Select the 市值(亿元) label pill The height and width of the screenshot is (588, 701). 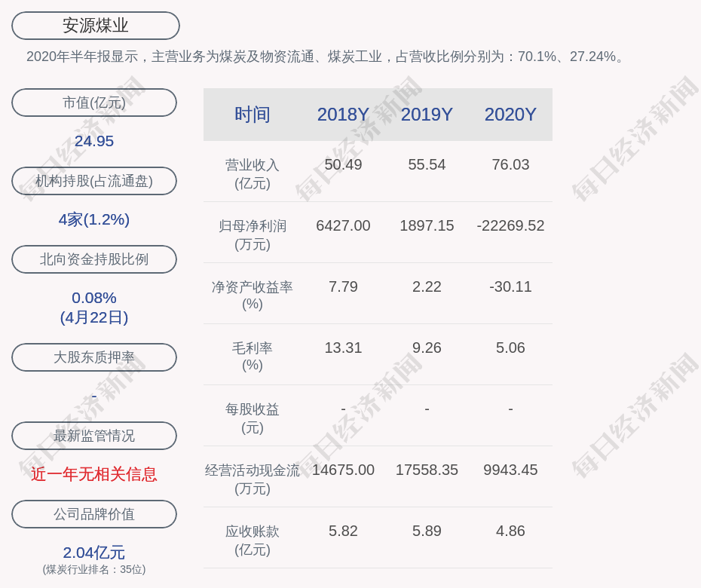click(x=94, y=103)
